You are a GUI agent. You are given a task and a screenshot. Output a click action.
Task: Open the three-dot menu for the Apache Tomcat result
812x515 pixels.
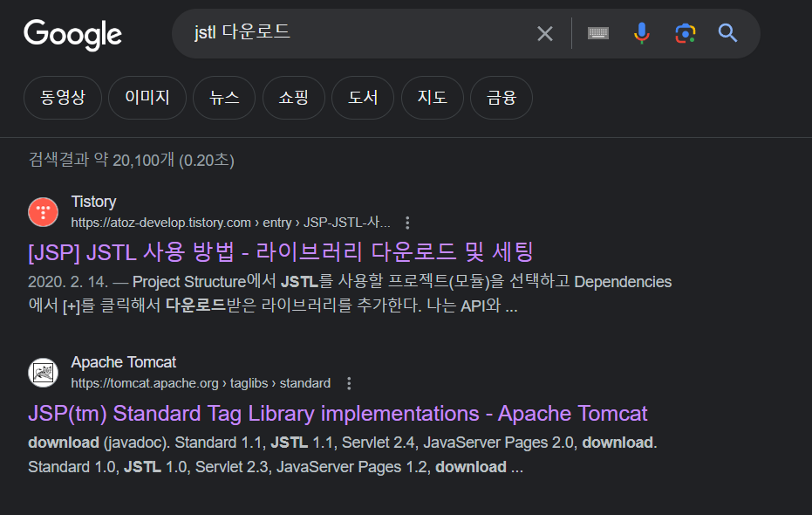pyautogui.click(x=349, y=383)
